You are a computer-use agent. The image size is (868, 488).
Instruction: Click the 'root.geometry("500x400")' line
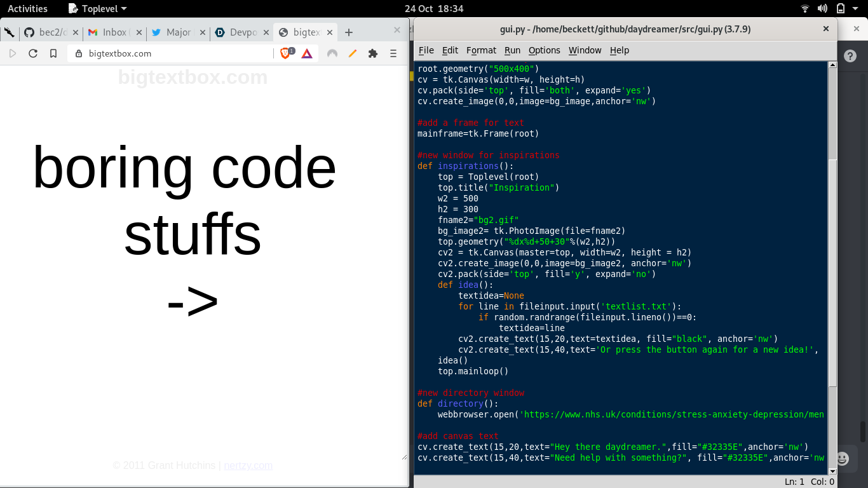pyautogui.click(x=478, y=69)
